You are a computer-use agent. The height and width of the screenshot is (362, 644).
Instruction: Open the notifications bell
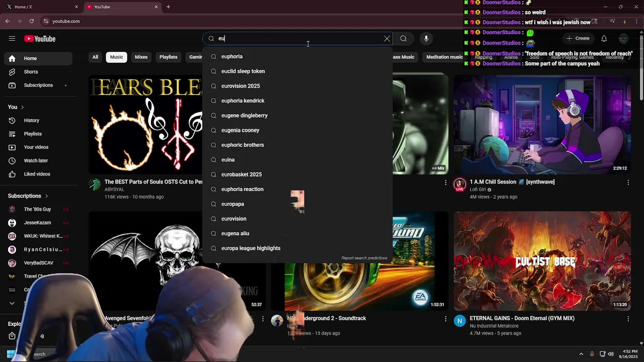[x=604, y=39]
